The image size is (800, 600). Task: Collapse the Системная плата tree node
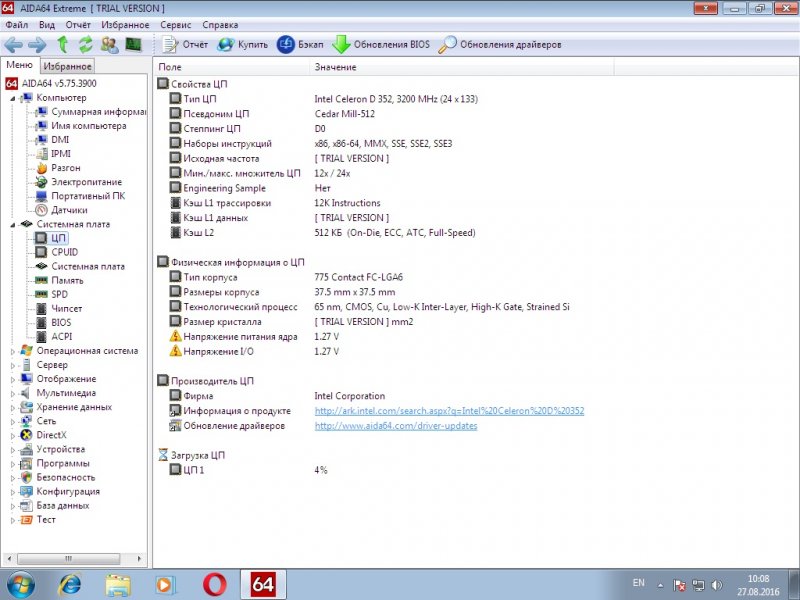(13, 224)
